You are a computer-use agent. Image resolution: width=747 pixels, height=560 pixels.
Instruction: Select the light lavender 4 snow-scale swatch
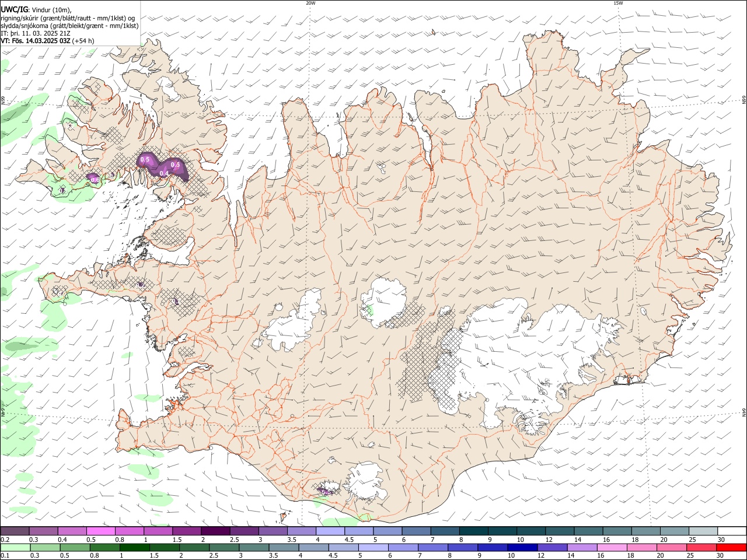click(x=330, y=531)
